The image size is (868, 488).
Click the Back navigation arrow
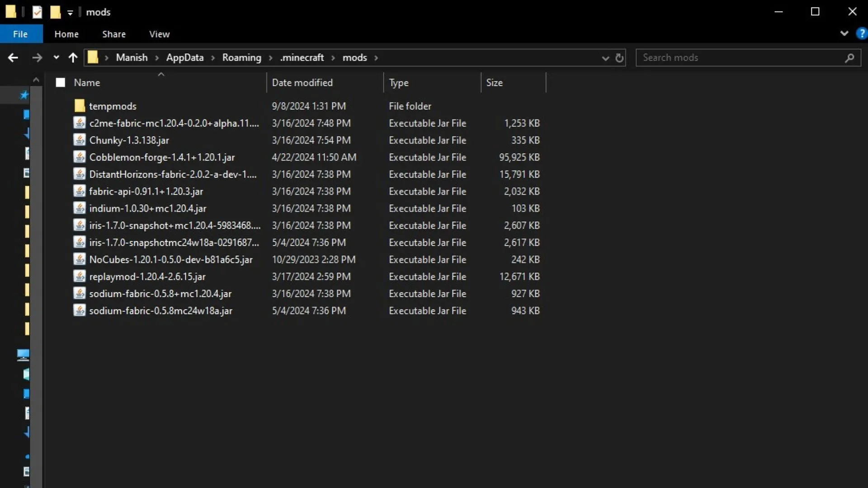(x=13, y=57)
